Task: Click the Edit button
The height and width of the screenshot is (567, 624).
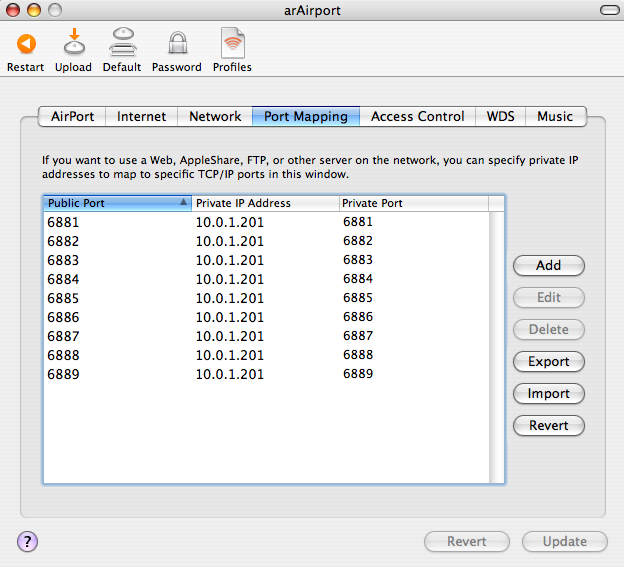Action: tap(549, 298)
